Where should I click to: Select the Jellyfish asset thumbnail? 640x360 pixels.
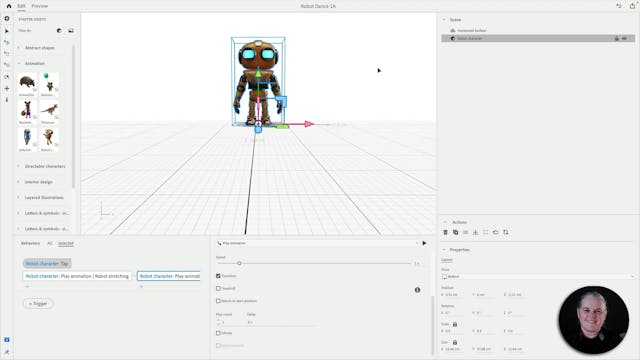point(27,140)
